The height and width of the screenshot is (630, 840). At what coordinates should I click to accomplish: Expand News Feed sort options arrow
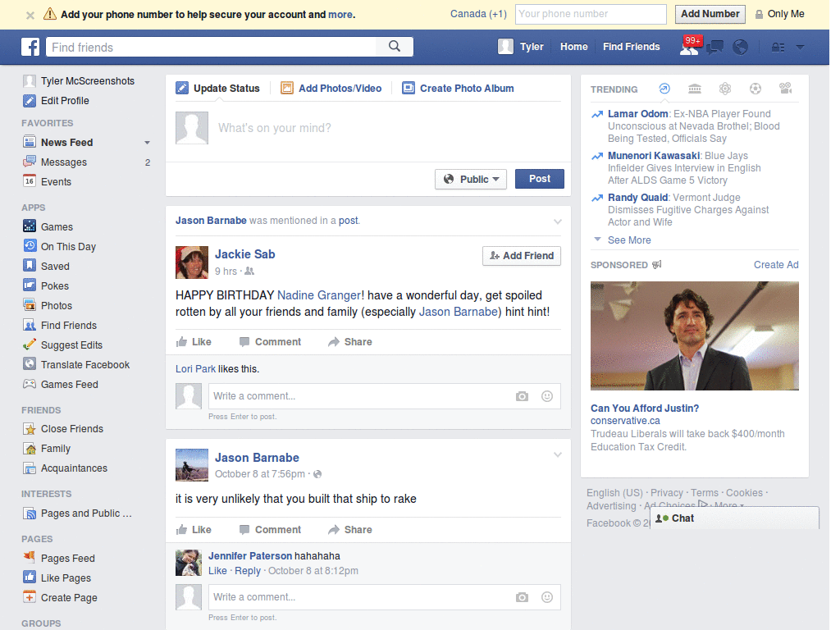[x=148, y=143]
